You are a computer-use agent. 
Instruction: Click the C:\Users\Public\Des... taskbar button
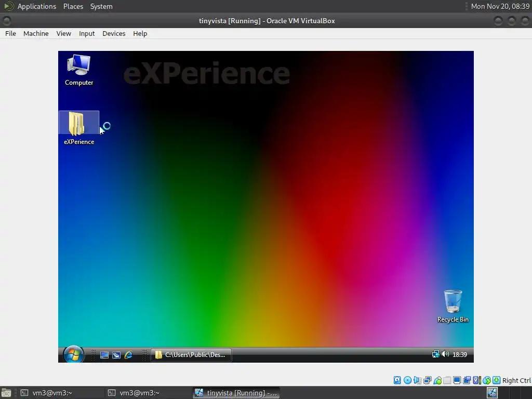tap(191, 355)
